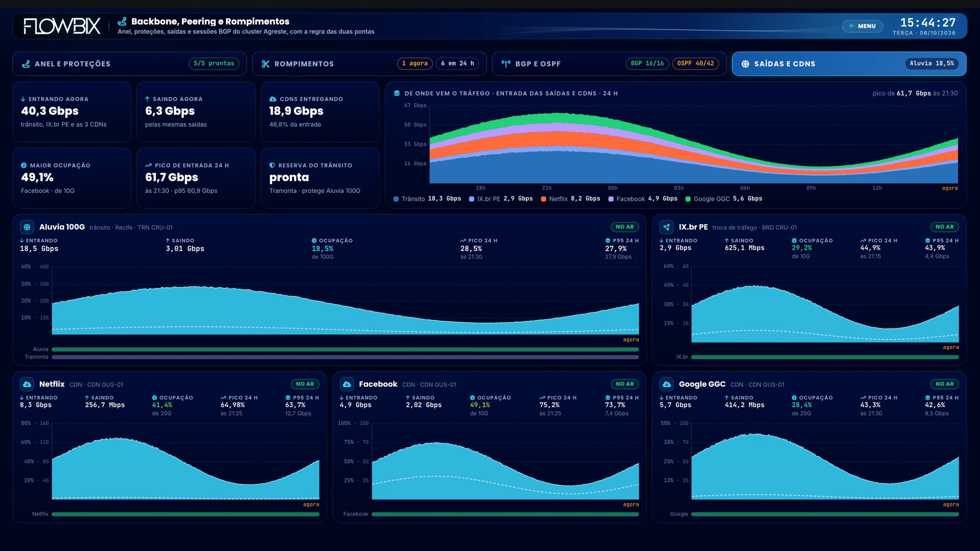980x551 pixels.
Task: Click the NO AR badge on Netflix
Action: (305, 384)
